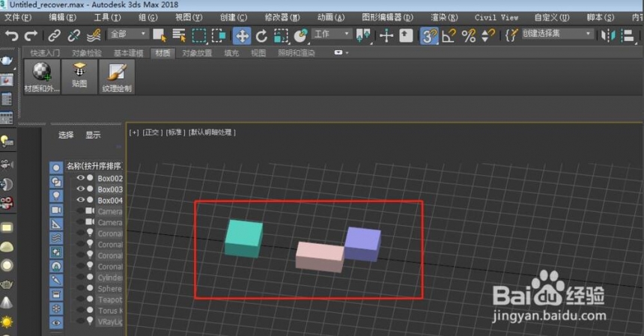
Task: Activate the Select and Scale tool
Action: [x=282, y=36]
